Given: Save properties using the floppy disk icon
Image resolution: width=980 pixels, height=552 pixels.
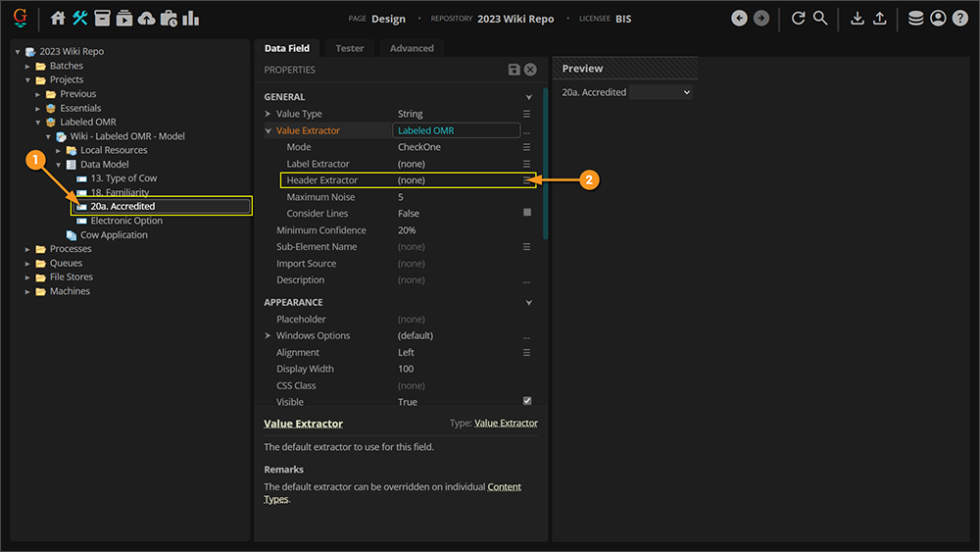Looking at the screenshot, I should 514,70.
